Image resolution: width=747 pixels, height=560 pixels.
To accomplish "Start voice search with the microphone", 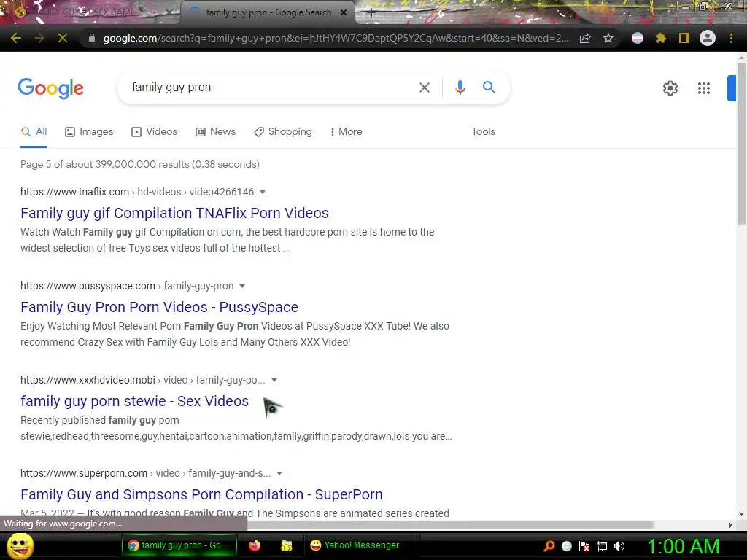I will coord(460,87).
